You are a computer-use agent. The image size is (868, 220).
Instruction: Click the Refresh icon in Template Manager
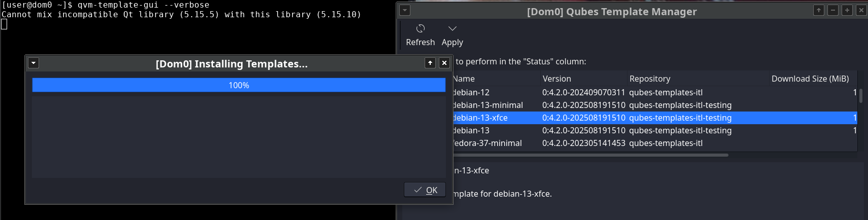tap(420, 29)
